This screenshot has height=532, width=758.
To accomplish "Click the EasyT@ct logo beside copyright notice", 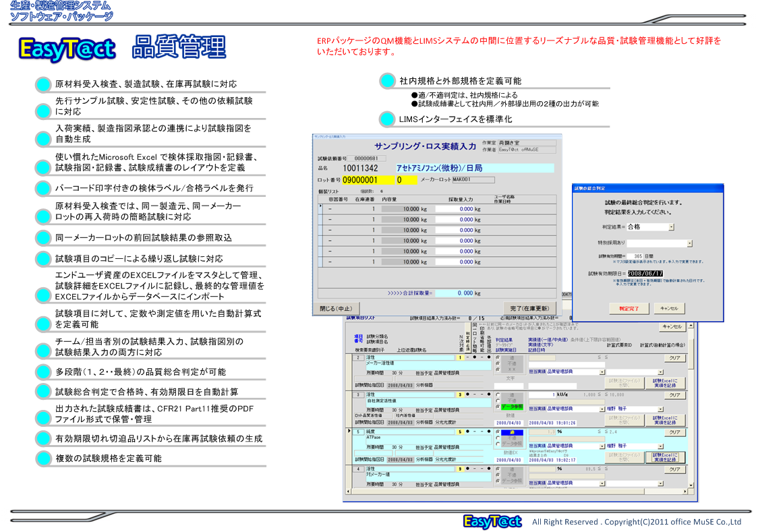I will (x=492, y=521).
